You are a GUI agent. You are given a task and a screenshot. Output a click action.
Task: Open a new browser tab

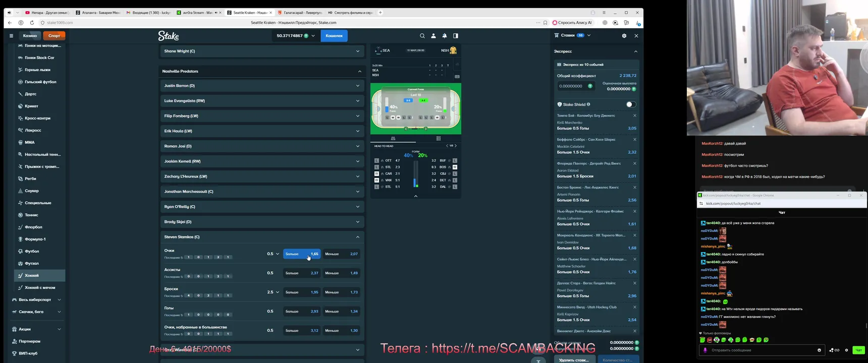381,13
